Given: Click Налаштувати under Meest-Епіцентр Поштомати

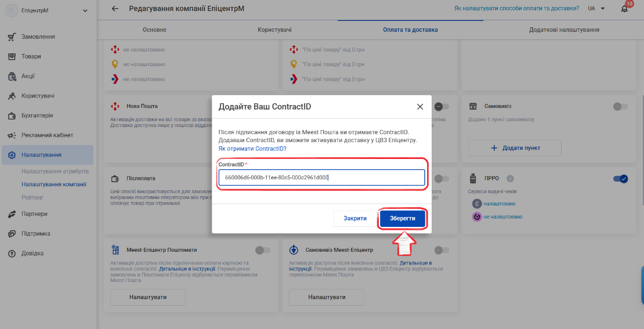Looking at the screenshot, I should click(148, 297).
